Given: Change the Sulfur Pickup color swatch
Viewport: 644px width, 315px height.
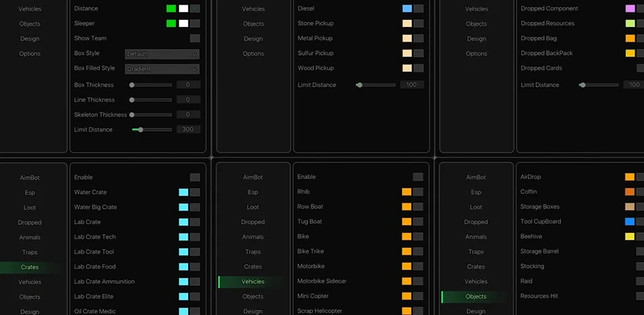Looking at the screenshot, I should pos(407,53).
